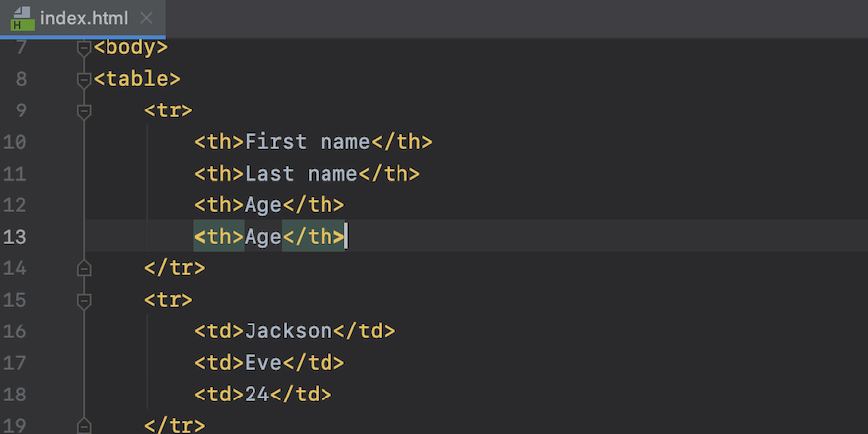Screen dimensions: 868x434
Task: Place cursor in 'First name' header text
Action: [307, 142]
